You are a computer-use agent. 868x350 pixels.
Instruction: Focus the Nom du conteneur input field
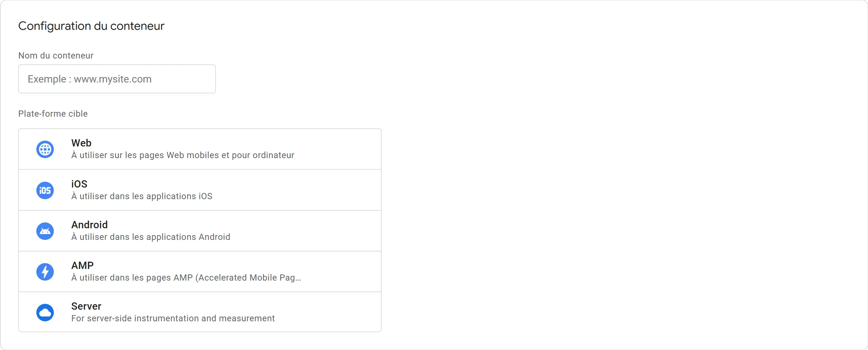click(x=117, y=79)
